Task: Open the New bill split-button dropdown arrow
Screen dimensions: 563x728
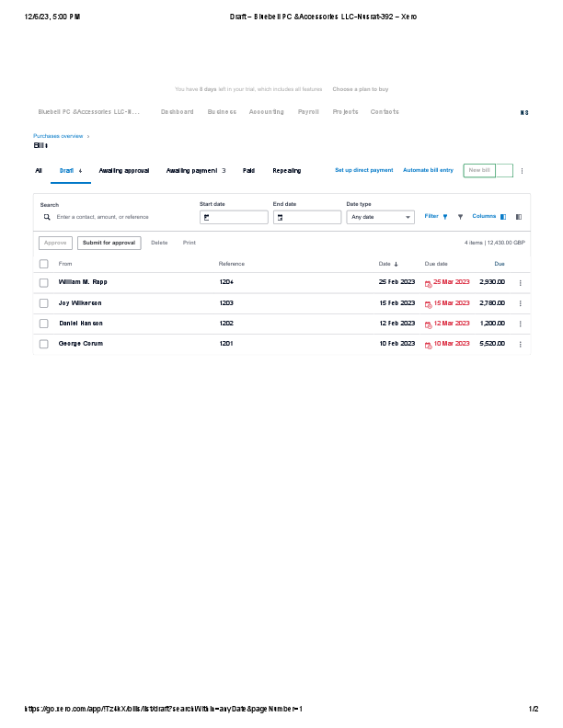Action: coord(504,170)
